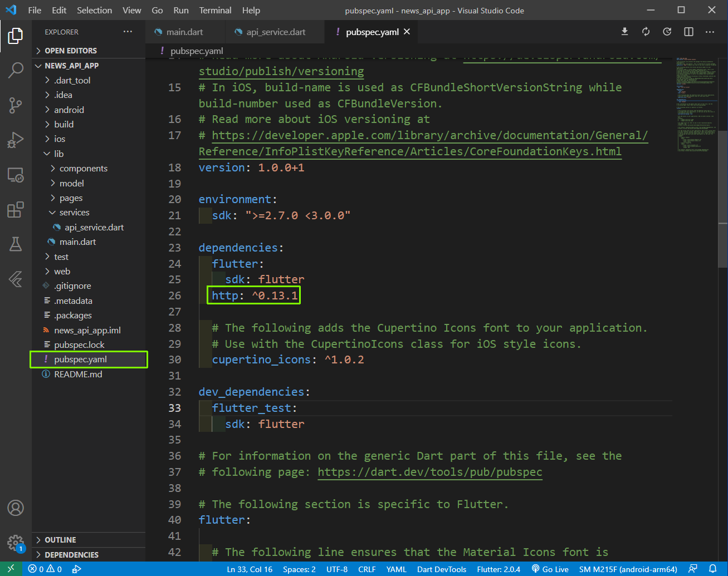Image resolution: width=728 pixels, height=576 pixels.
Task: Click the remote window status bar icon
Action: pos(11,569)
